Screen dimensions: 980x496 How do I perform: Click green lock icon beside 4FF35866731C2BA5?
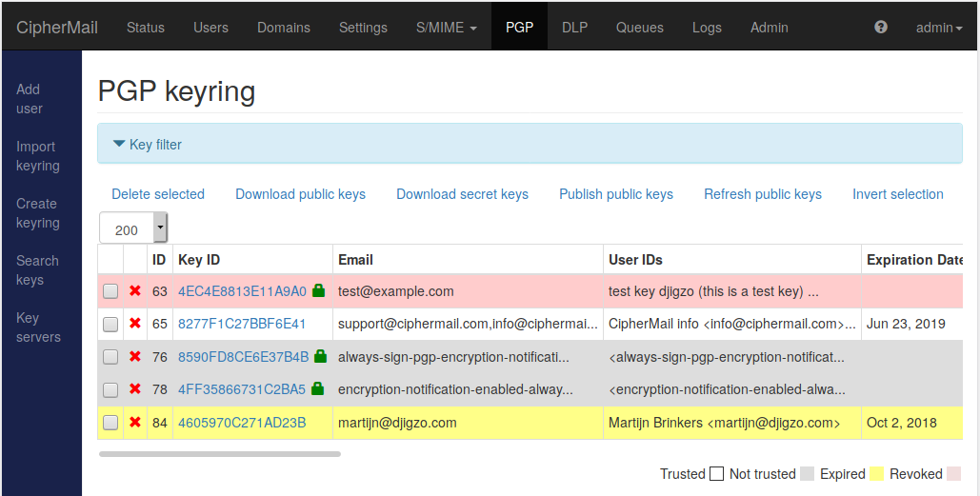[317, 388]
